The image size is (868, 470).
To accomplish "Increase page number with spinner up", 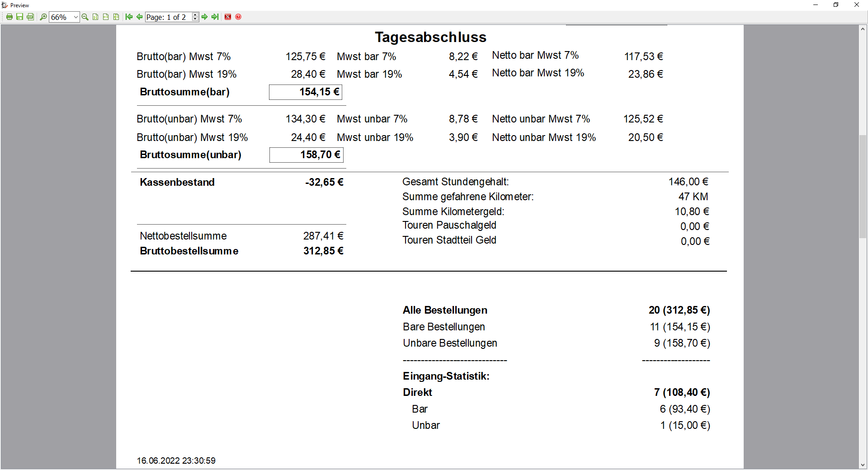I will (195, 15).
